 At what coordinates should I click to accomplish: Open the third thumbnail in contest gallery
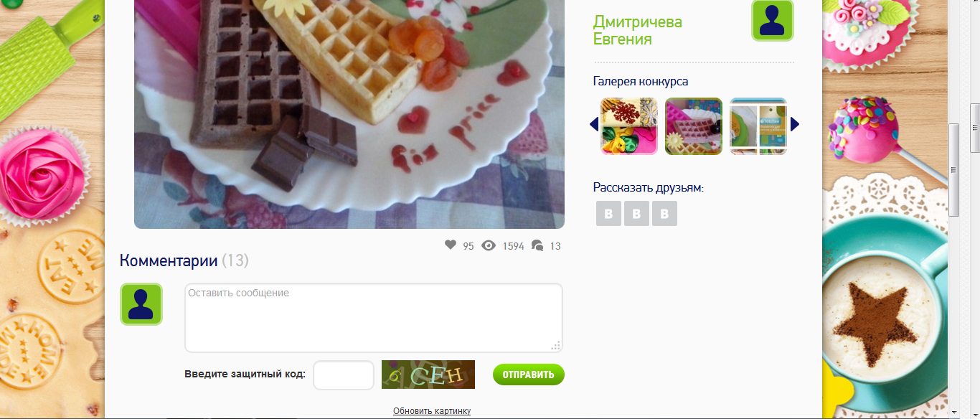[x=758, y=126]
